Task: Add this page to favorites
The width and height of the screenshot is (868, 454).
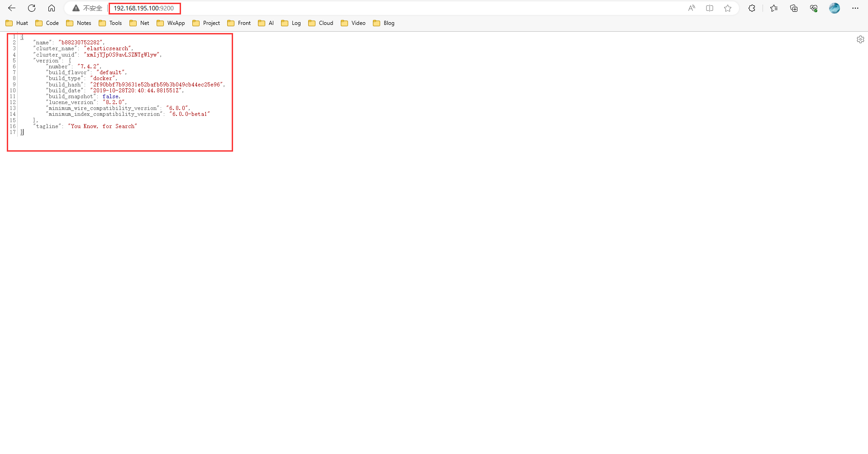Action: 728,8
